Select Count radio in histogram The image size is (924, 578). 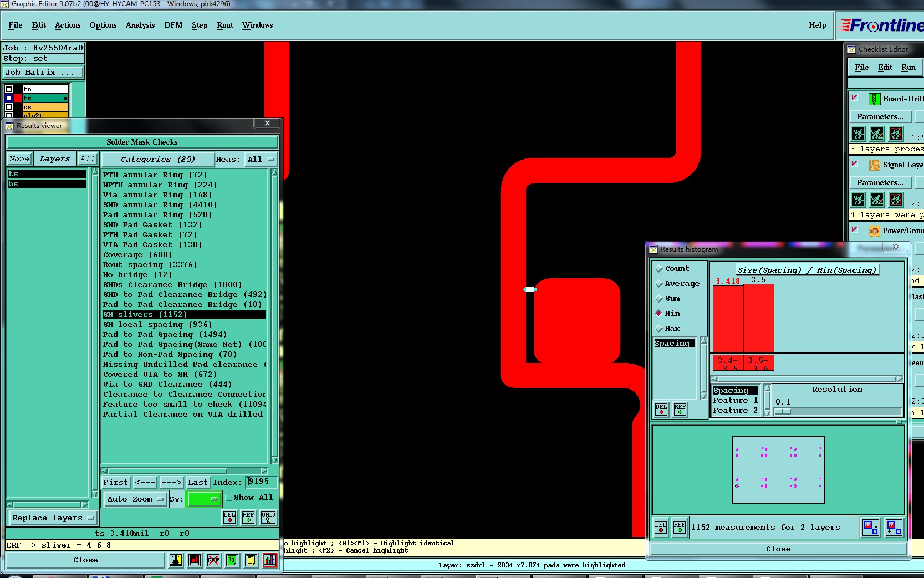(x=659, y=269)
